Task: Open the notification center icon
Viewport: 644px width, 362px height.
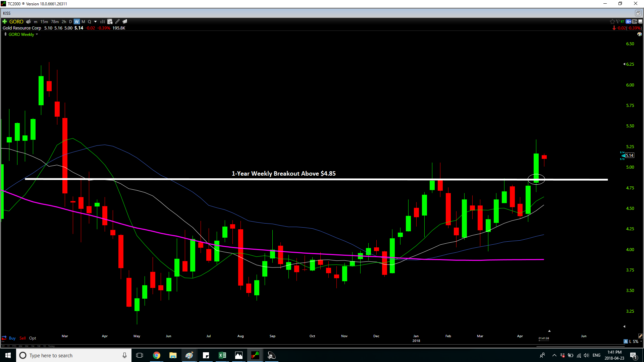Action: (634, 356)
